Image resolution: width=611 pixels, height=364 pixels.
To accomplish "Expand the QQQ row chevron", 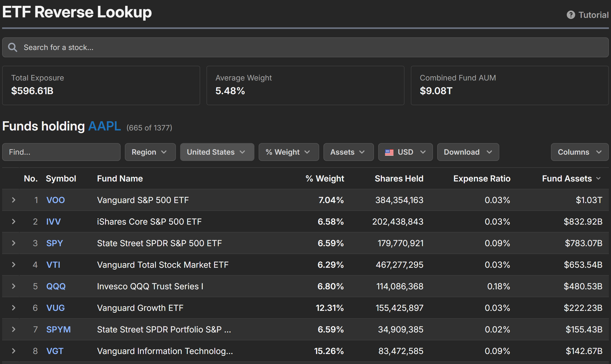I will pos(14,286).
